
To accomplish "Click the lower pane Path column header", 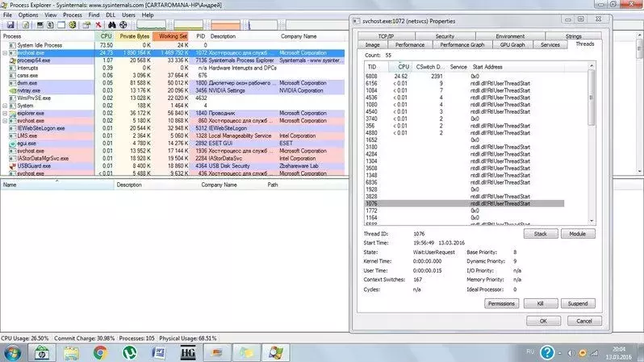I will 273,185.
